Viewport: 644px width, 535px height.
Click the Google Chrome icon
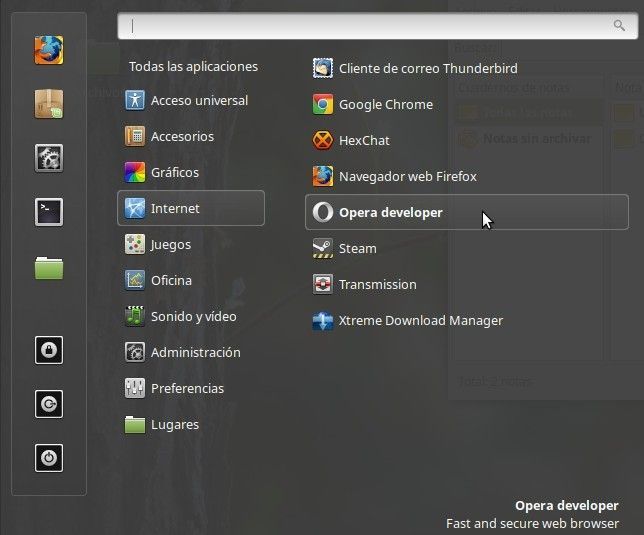[323, 104]
